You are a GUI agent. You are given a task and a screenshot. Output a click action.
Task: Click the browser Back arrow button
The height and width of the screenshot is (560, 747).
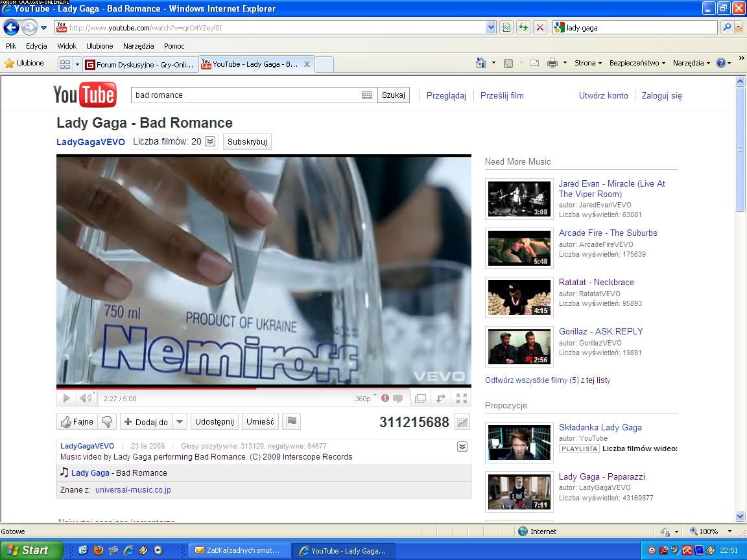12,28
